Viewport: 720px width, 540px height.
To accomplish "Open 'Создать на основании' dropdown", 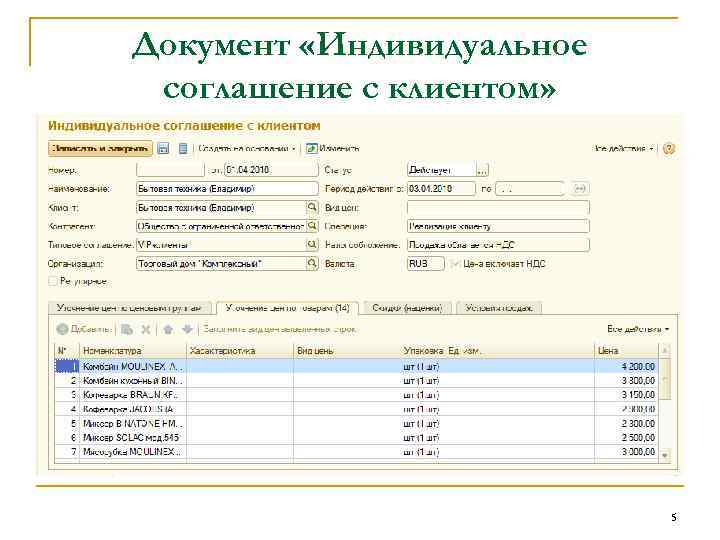I will 247,148.
